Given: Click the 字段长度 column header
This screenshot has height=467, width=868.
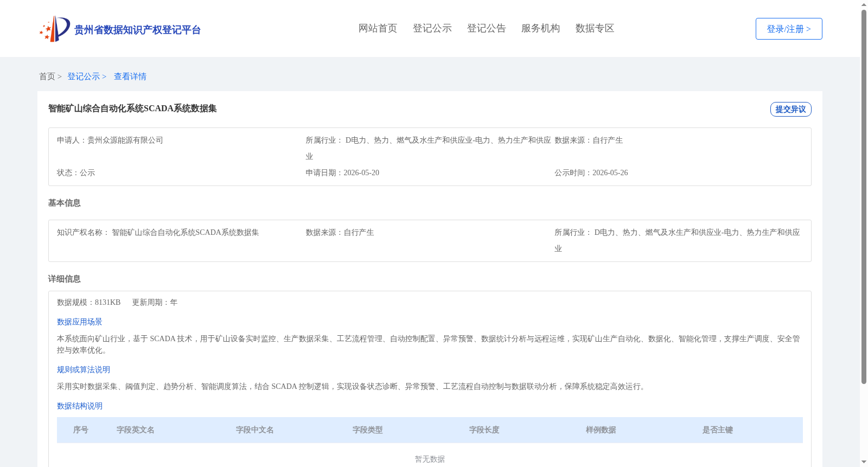Looking at the screenshot, I should click(484, 430).
